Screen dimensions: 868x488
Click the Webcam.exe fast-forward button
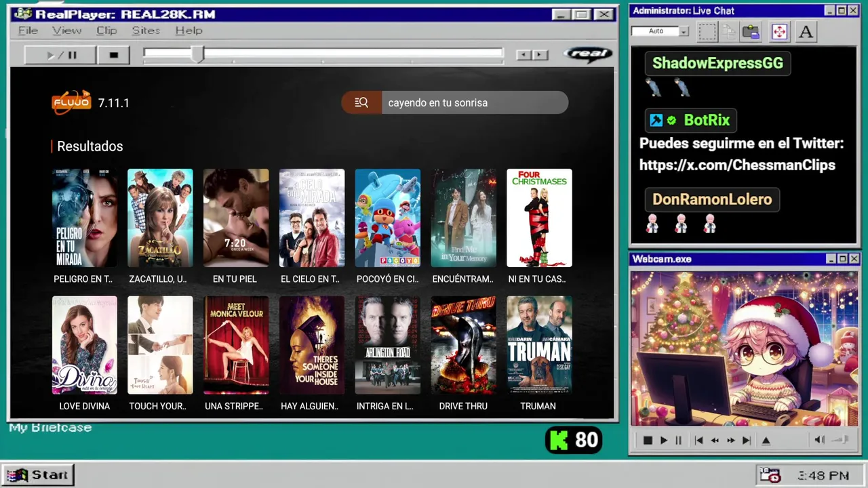tap(730, 440)
